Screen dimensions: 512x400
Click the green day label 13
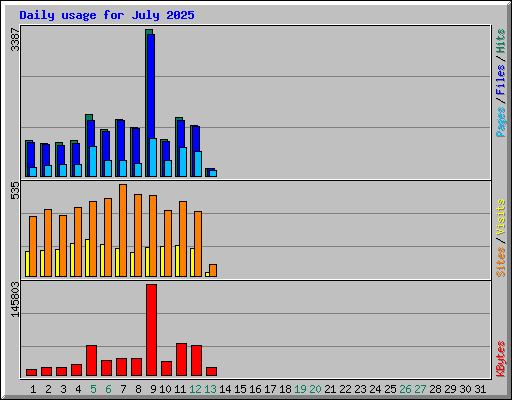coord(210,389)
